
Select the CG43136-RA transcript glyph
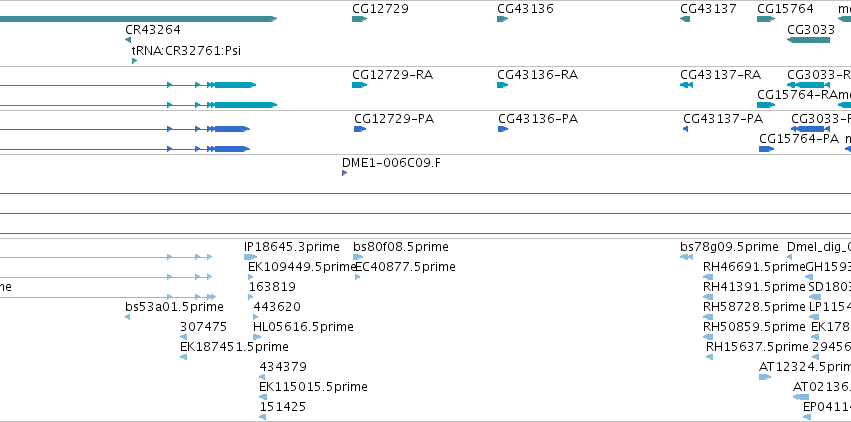503,85
